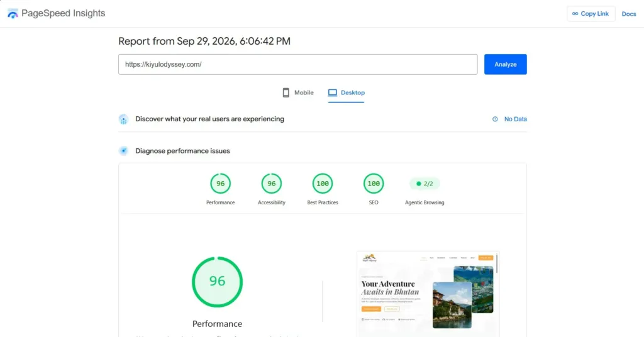Click the large Performance label text

click(x=217, y=324)
